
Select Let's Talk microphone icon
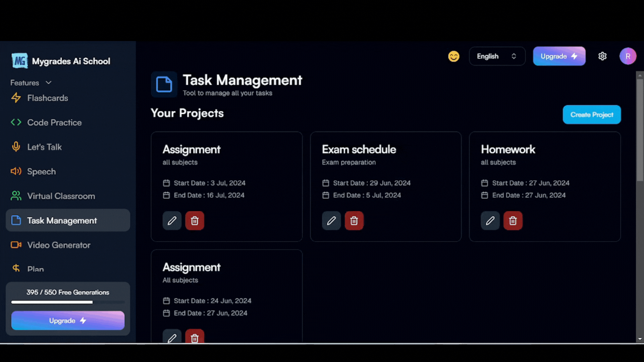pyautogui.click(x=16, y=147)
